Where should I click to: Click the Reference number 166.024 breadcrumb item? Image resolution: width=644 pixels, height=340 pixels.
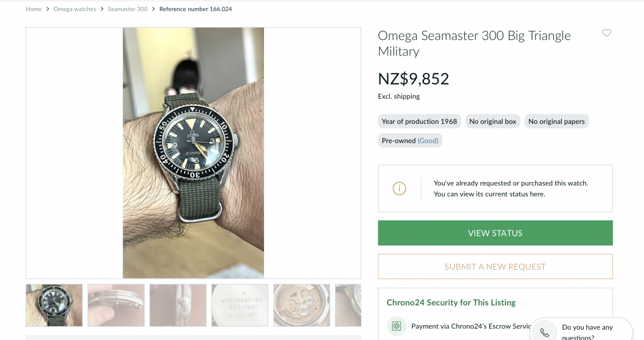click(196, 9)
